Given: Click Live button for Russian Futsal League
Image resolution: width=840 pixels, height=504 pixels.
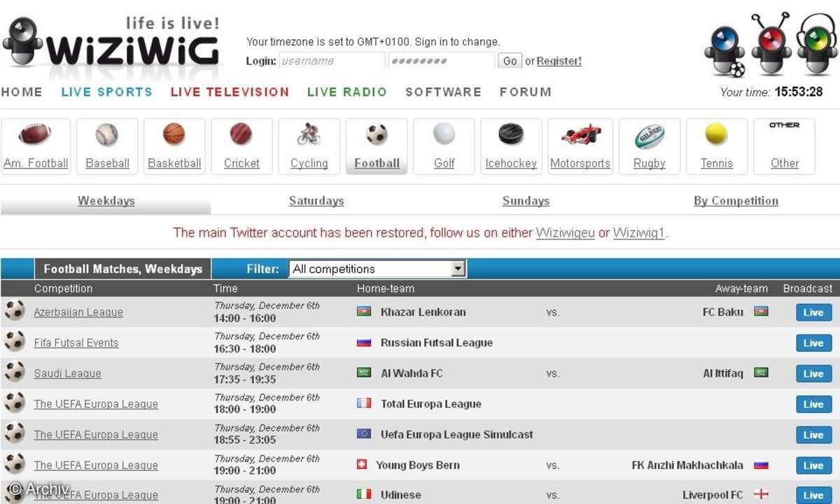Looking at the screenshot, I should pyautogui.click(x=813, y=343).
